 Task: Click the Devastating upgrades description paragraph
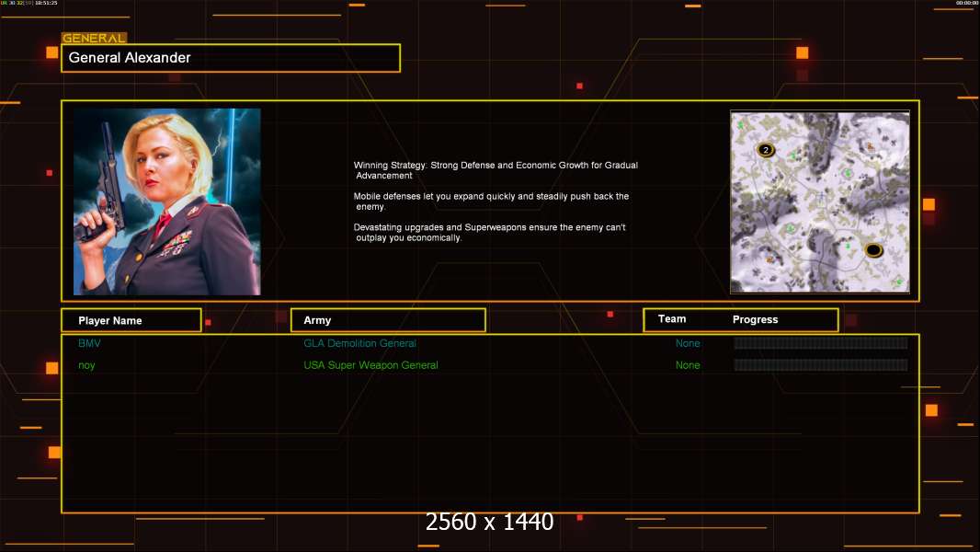point(489,233)
